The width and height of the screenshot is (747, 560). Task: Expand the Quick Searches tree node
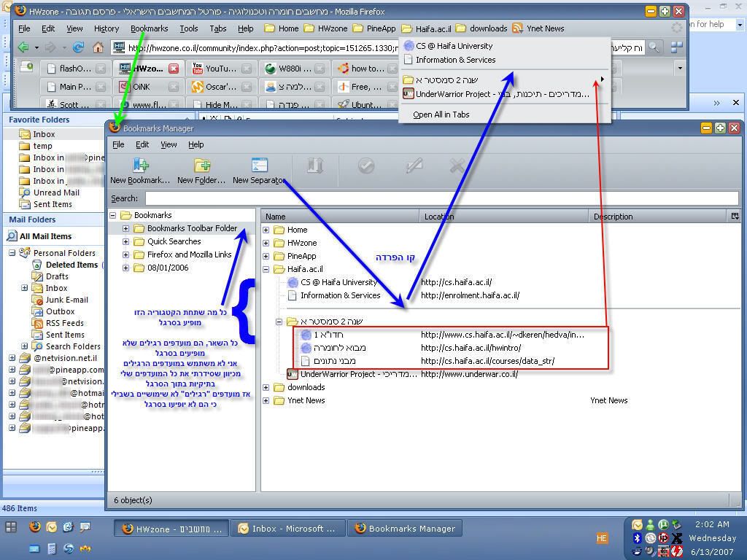pyautogui.click(x=125, y=241)
